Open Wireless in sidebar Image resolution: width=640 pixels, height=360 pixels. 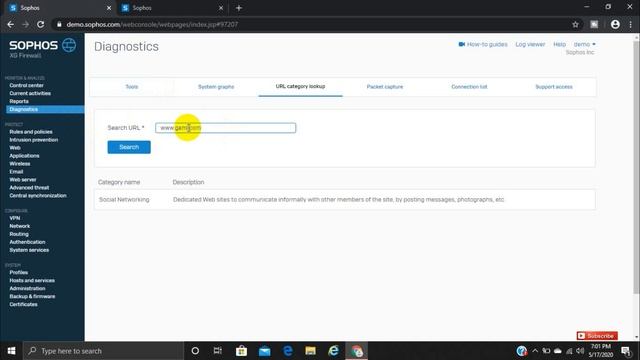point(20,164)
